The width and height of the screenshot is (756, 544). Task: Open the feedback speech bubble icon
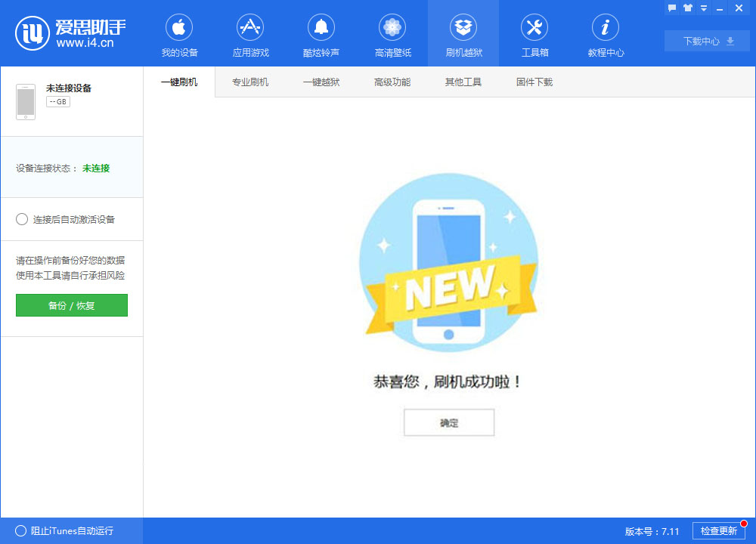click(672, 8)
